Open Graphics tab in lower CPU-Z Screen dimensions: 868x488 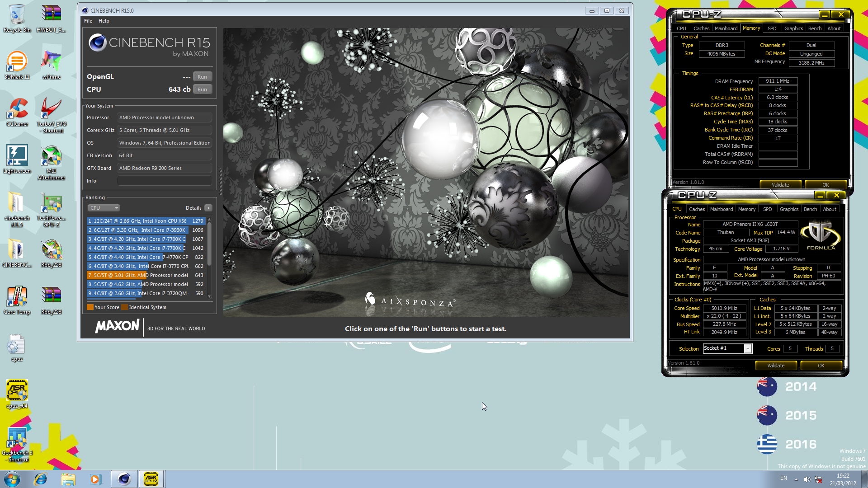tap(789, 209)
